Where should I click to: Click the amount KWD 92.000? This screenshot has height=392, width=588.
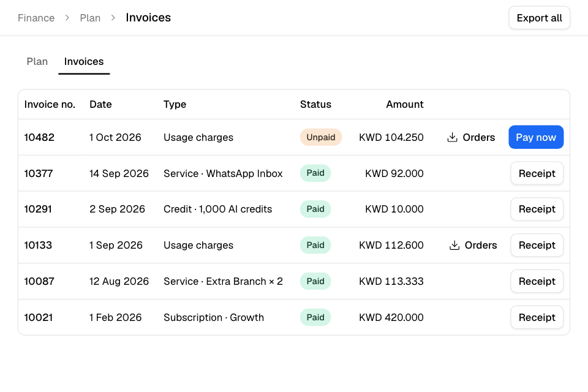pos(394,173)
